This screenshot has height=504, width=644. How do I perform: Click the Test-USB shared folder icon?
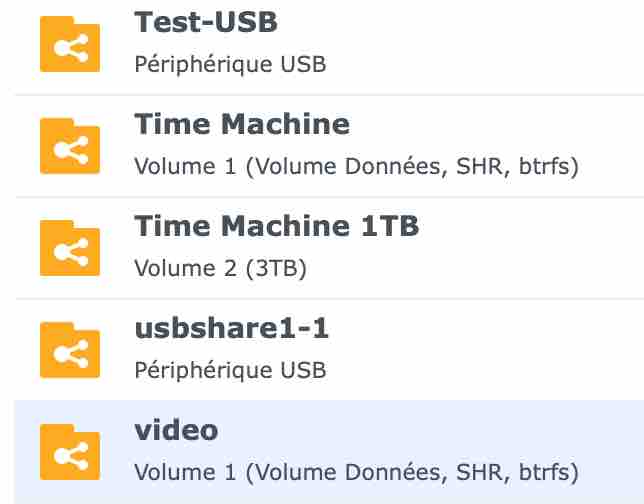(70, 44)
